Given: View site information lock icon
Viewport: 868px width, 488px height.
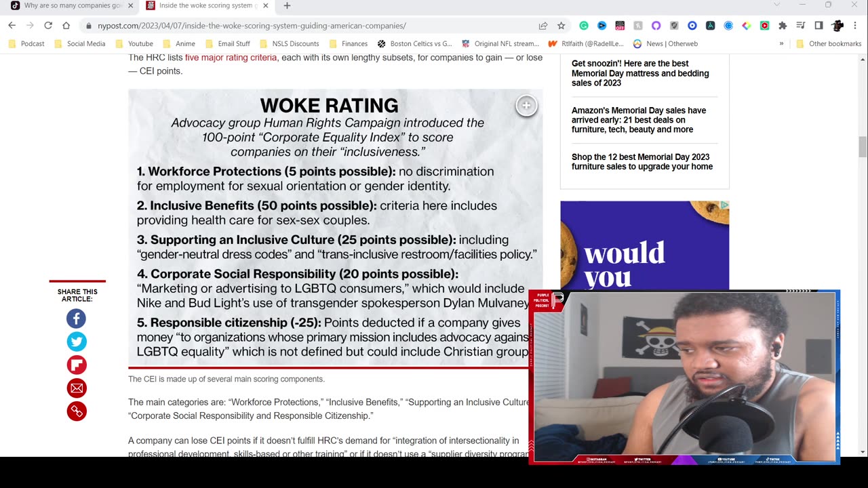Looking at the screenshot, I should click(x=88, y=26).
